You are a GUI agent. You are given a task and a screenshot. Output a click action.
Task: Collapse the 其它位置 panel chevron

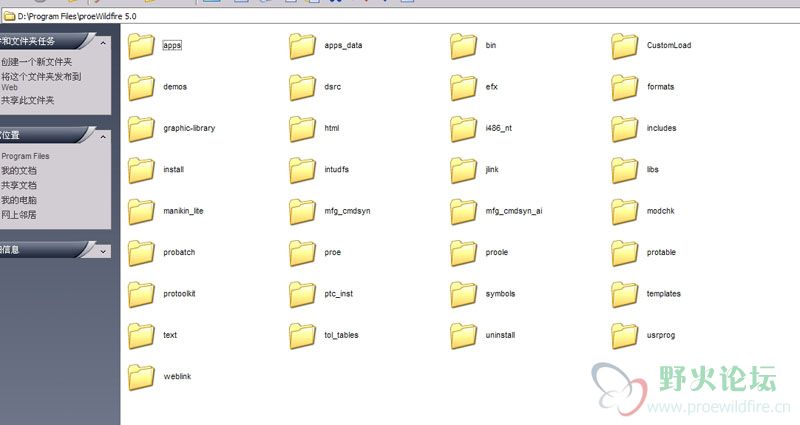[x=103, y=137]
